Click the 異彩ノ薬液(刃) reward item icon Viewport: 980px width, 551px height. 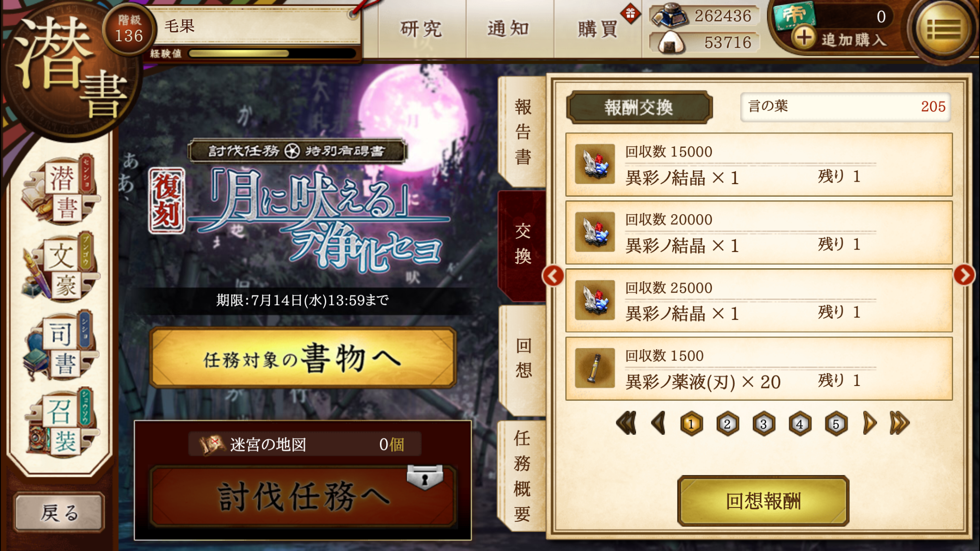click(x=595, y=368)
